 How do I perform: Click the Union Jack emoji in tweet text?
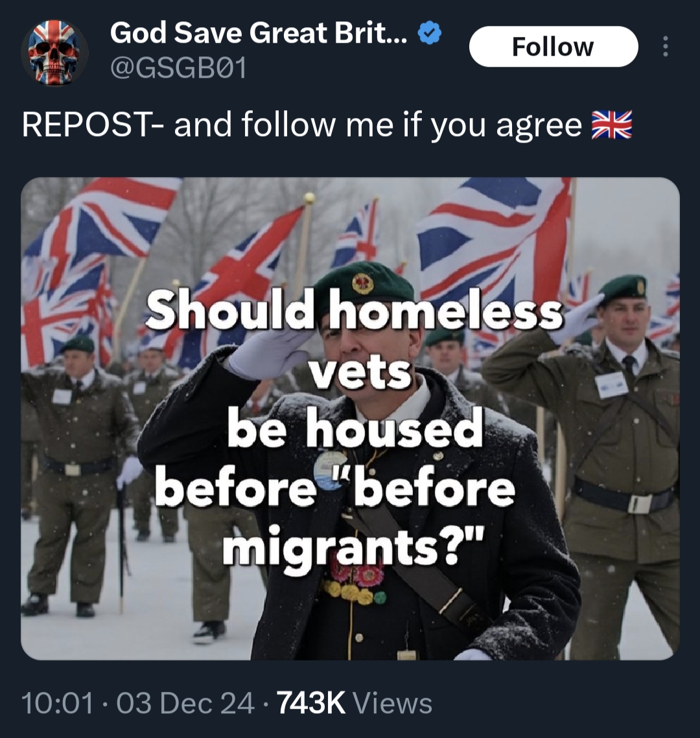(611, 125)
